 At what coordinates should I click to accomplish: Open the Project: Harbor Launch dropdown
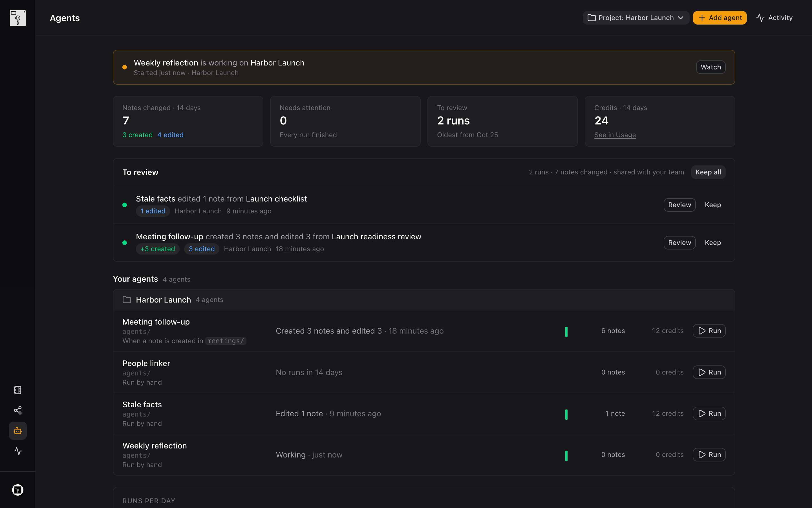636,18
